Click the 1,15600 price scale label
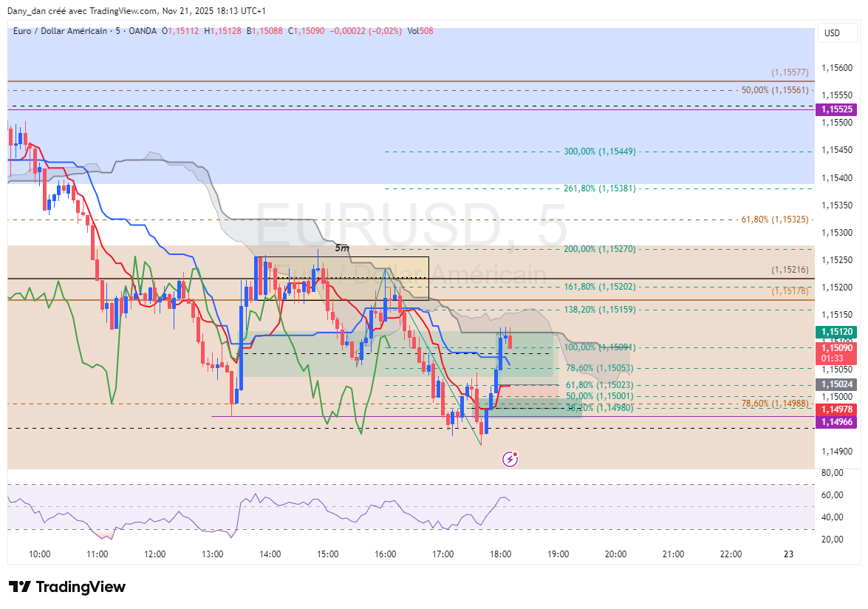Screen dimensions: 868x609 pos(837,68)
